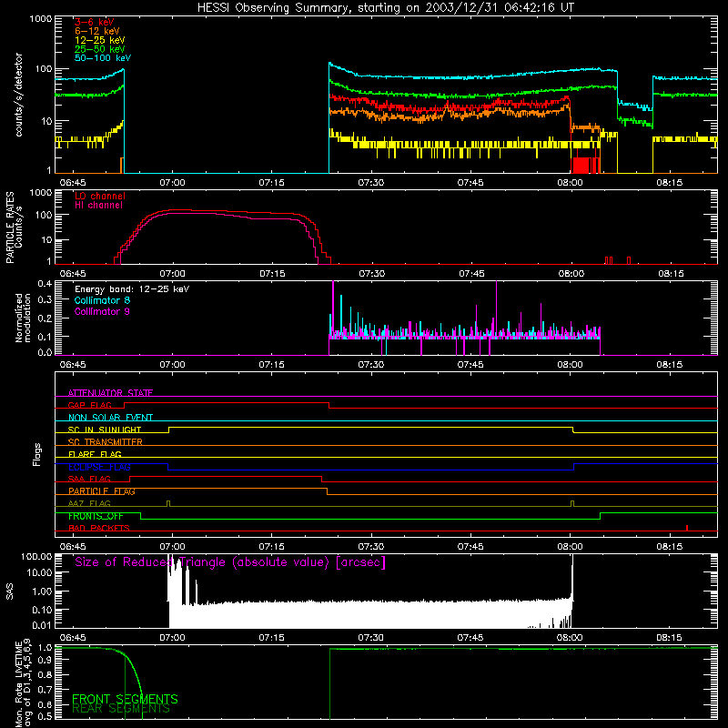Click the FRONTS_OFF flag label
This screenshot has width=728, height=728.
(96, 516)
